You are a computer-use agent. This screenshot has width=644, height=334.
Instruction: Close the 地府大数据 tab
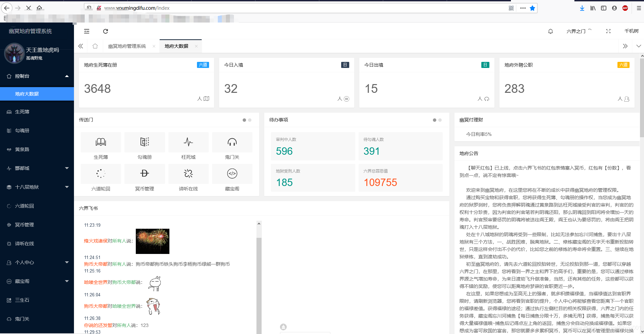click(196, 46)
